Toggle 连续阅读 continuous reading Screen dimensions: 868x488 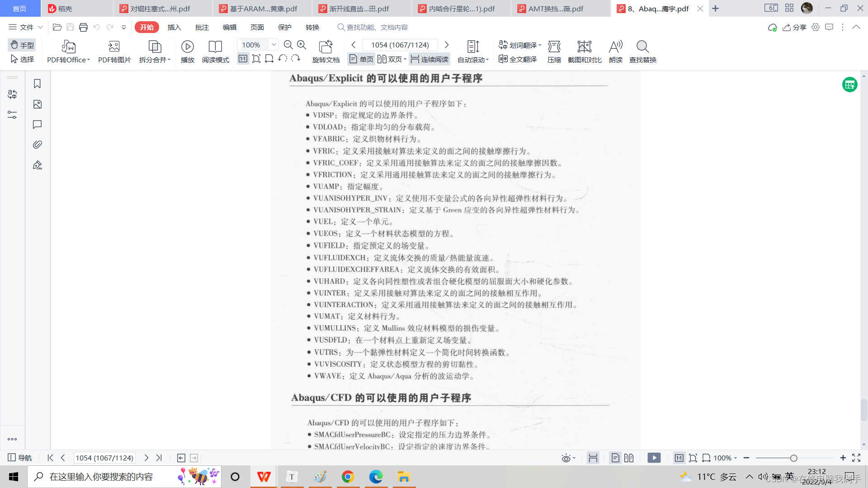[429, 59]
